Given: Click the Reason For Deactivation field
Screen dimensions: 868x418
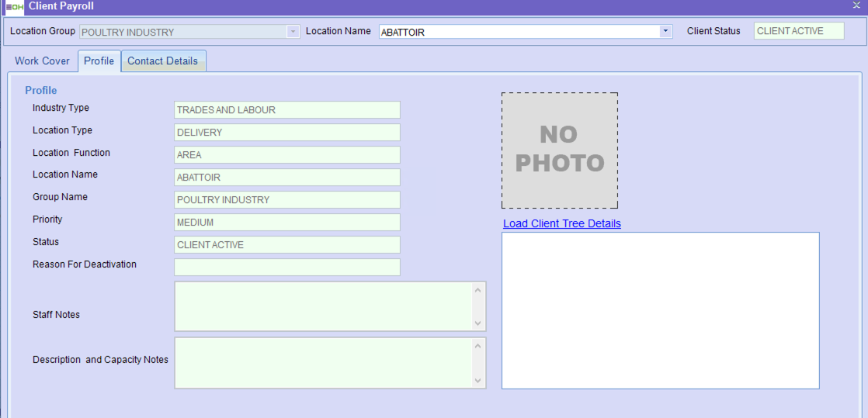Looking at the screenshot, I should 287,268.
